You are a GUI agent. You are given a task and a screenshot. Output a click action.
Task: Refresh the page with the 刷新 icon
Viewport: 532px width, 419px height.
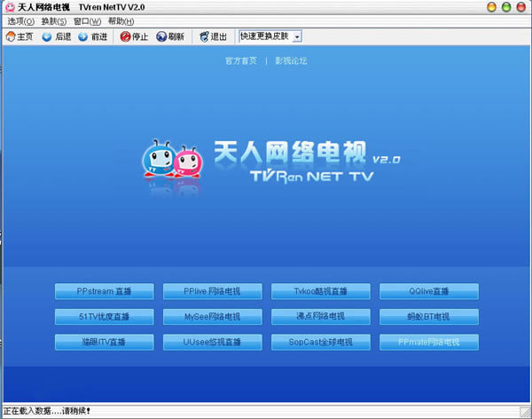(x=161, y=36)
